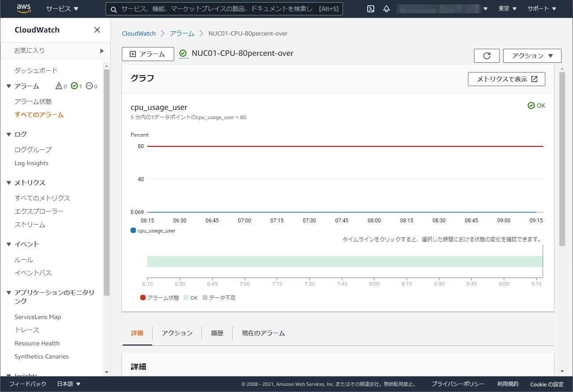Open the サービス menu
The height and width of the screenshot is (392, 573).
coord(62,9)
